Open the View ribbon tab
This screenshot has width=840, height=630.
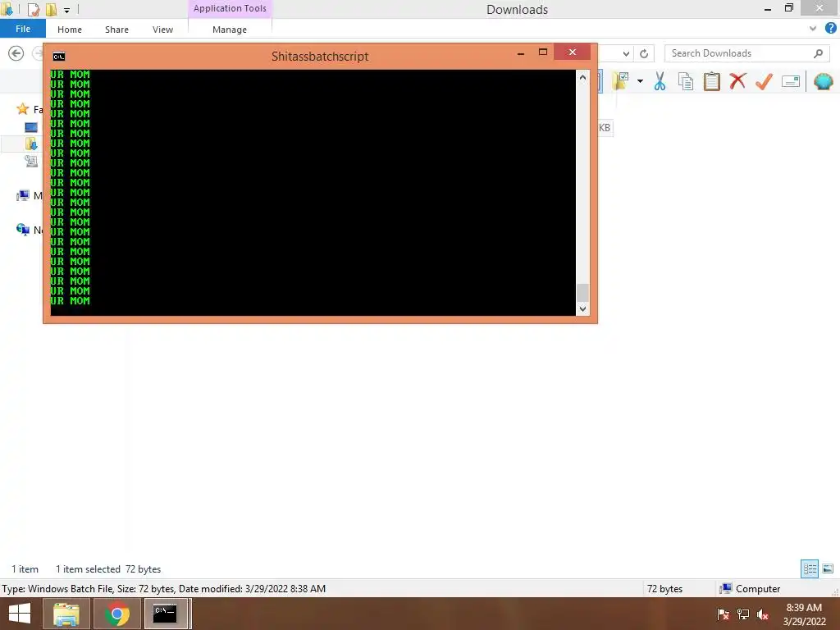pyautogui.click(x=163, y=30)
